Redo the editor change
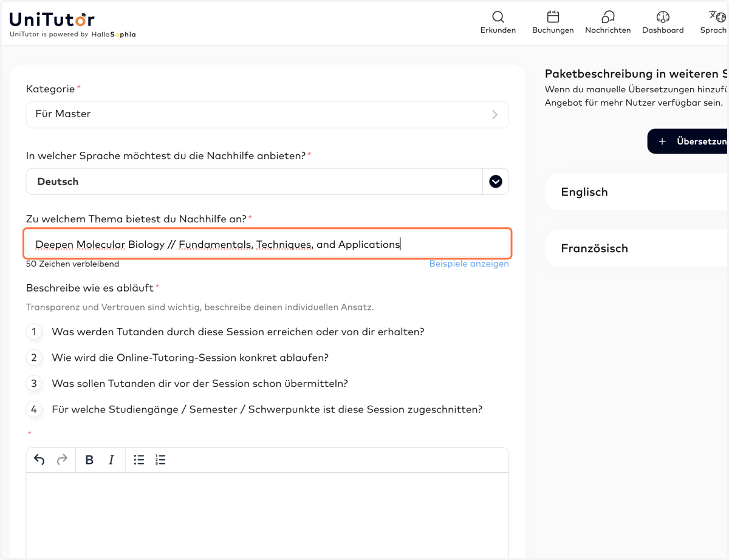The height and width of the screenshot is (560, 729). (62, 460)
